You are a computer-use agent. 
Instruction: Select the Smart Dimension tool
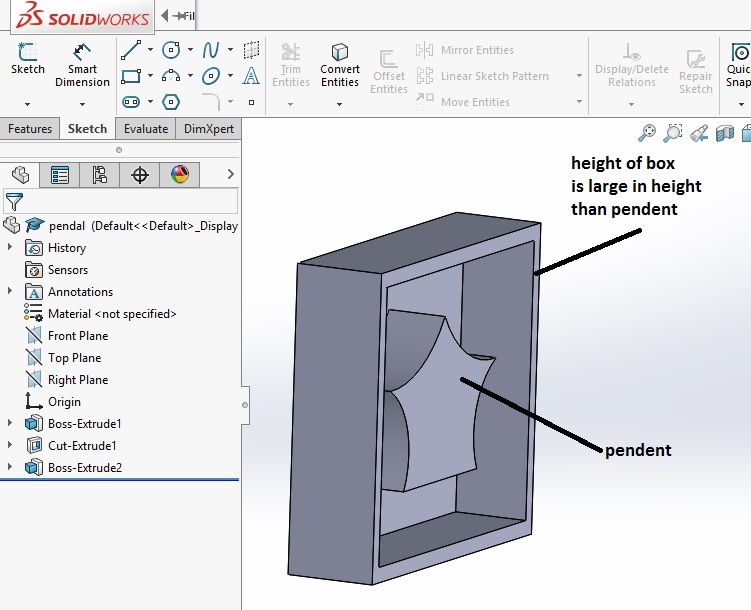pyautogui.click(x=82, y=65)
